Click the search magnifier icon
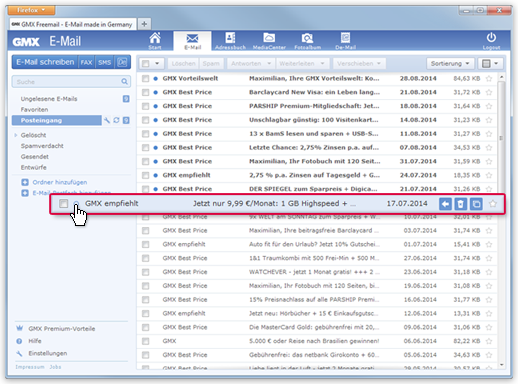This screenshot has height=384, width=518. point(124,82)
